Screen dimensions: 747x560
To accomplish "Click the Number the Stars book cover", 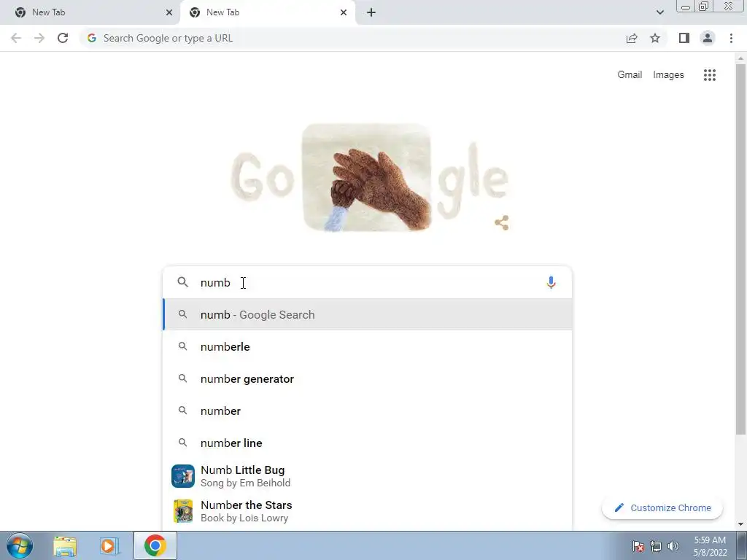I will [183, 511].
